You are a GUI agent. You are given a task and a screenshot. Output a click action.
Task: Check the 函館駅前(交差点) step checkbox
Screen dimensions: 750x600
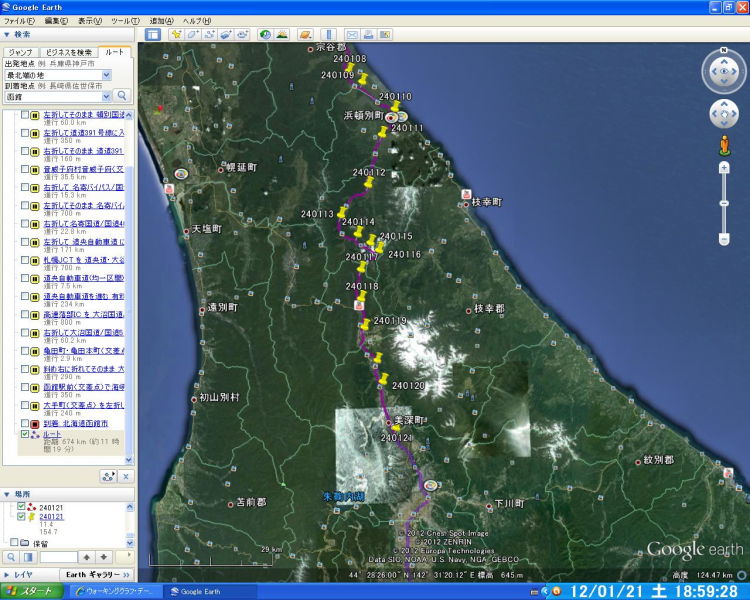[25, 387]
